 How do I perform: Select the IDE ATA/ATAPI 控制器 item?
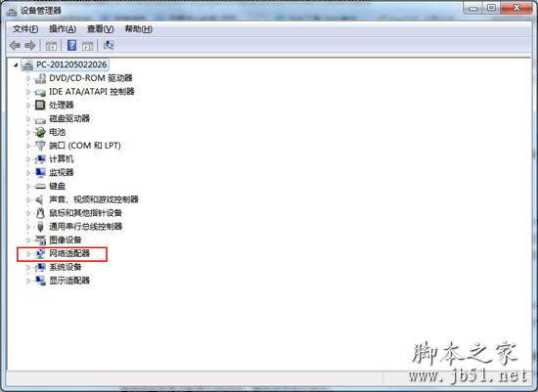coord(92,92)
